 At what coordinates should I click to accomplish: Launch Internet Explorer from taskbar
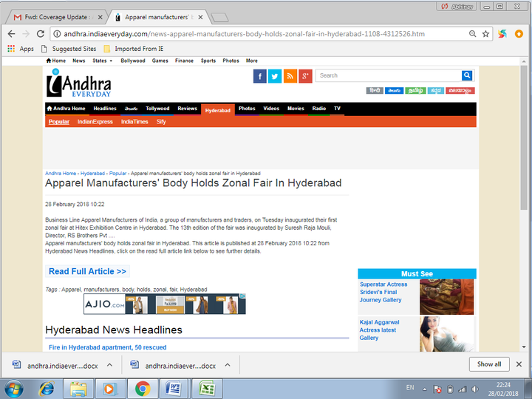pos(47,389)
